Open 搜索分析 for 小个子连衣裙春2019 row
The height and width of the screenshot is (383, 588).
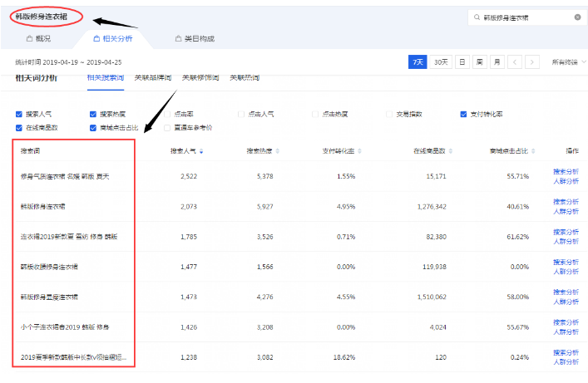point(566,322)
